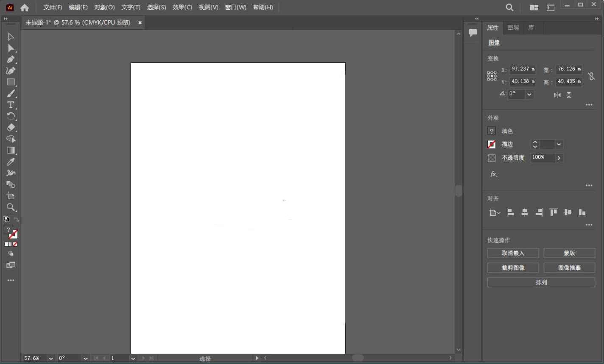The image size is (604, 364).
Task: Select the Pen tool
Action: click(11, 59)
